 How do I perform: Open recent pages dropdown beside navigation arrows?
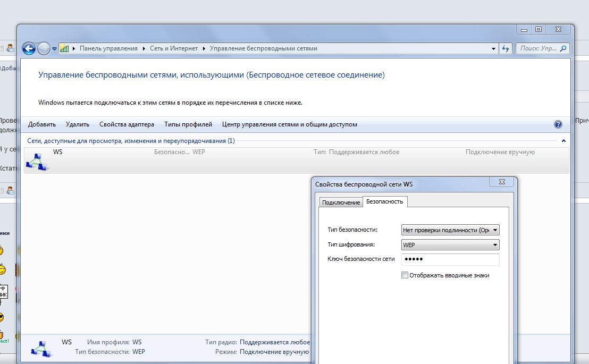(x=54, y=49)
